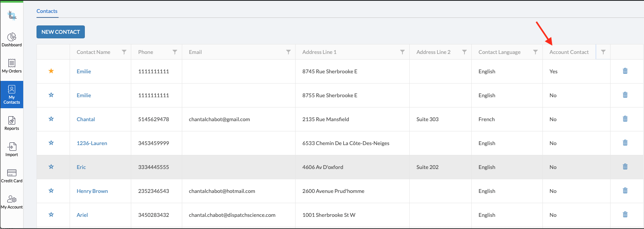Open contact Emilie with Account Contact Yes

coord(84,71)
